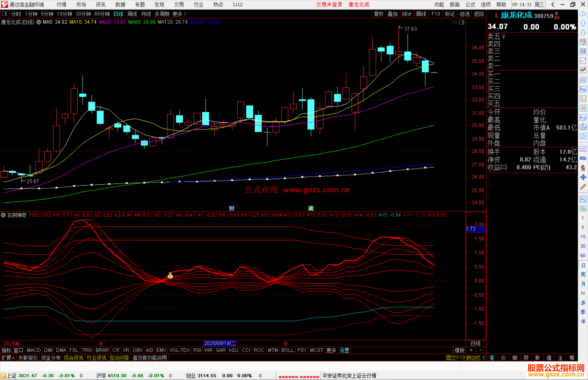Toggle the panel layout icon beside 分时
The image size is (588, 380).
5,14
